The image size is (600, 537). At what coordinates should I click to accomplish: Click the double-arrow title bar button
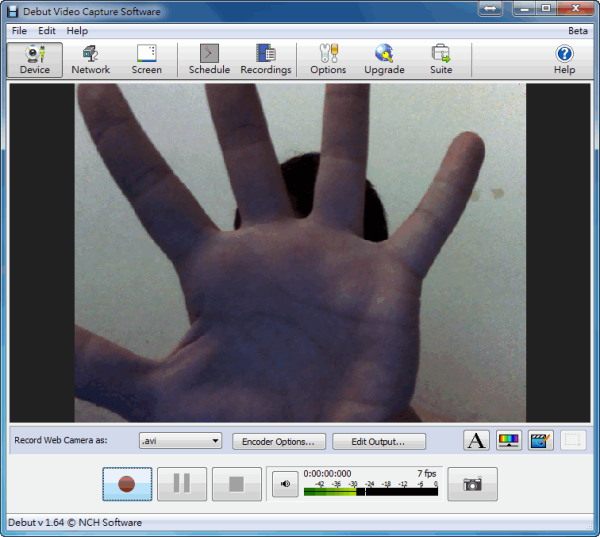[x=490, y=8]
